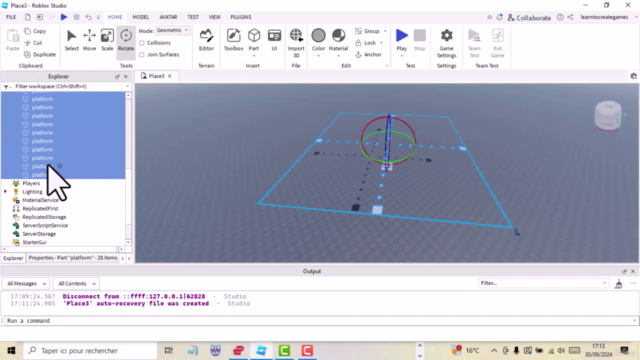
Task: Clear output with the broom icon
Action: [619, 284]
